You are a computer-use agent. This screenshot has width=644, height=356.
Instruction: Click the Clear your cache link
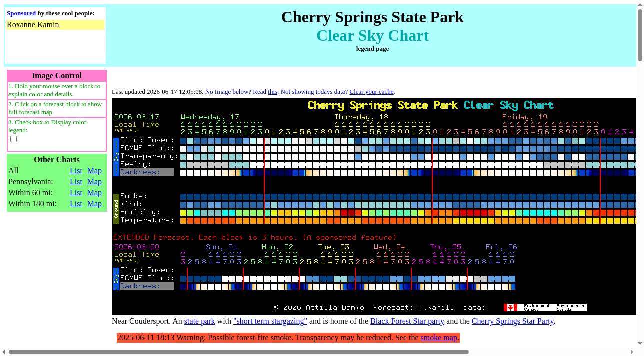pyautogui.click(x=372, y=92)
